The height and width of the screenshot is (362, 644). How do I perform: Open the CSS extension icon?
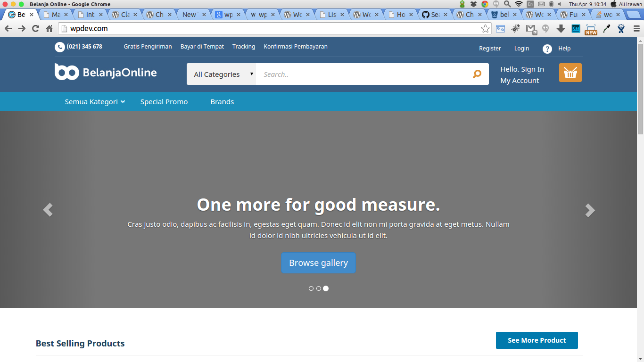576,29
